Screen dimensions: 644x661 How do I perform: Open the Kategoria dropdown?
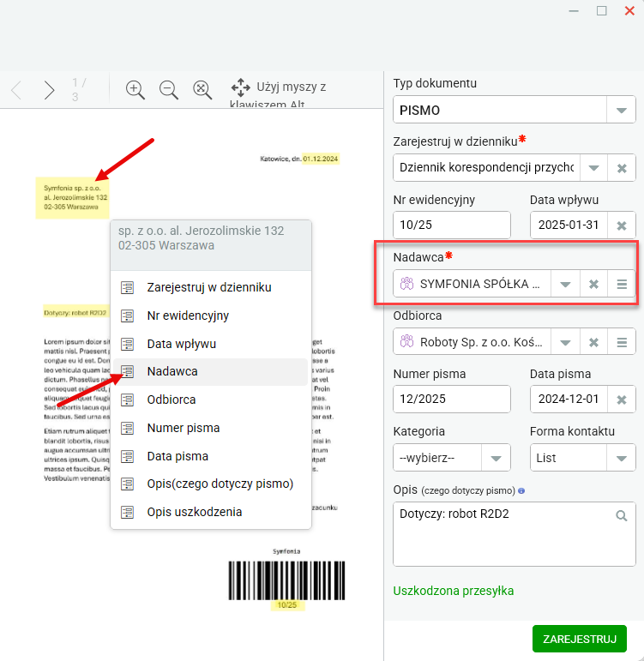[x=496, y=458]
